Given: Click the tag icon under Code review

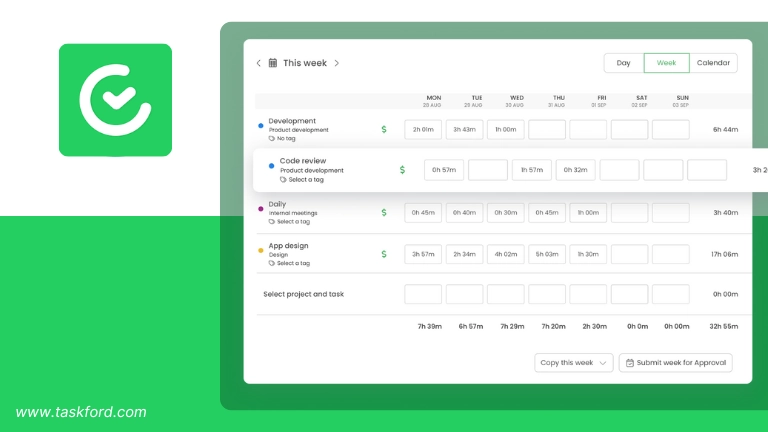Looking at the screenshot, I should tap(284, 180).
